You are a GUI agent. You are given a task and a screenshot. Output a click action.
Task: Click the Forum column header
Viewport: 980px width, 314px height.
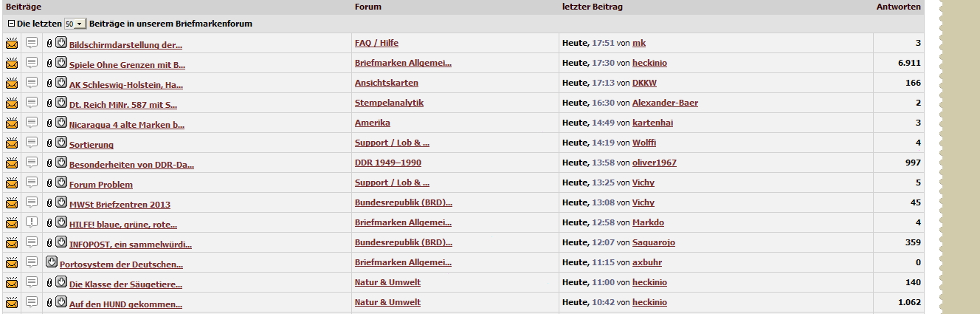point(368,7)
